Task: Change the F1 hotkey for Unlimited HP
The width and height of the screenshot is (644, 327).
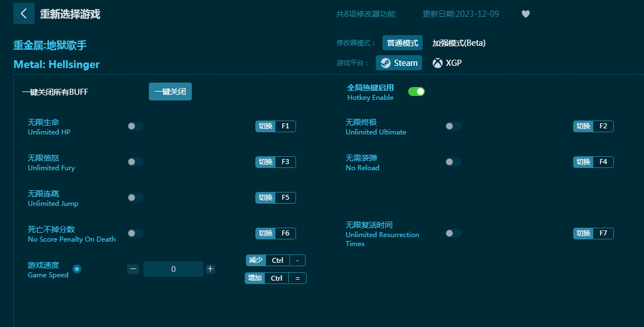Action: coord(275,126)
